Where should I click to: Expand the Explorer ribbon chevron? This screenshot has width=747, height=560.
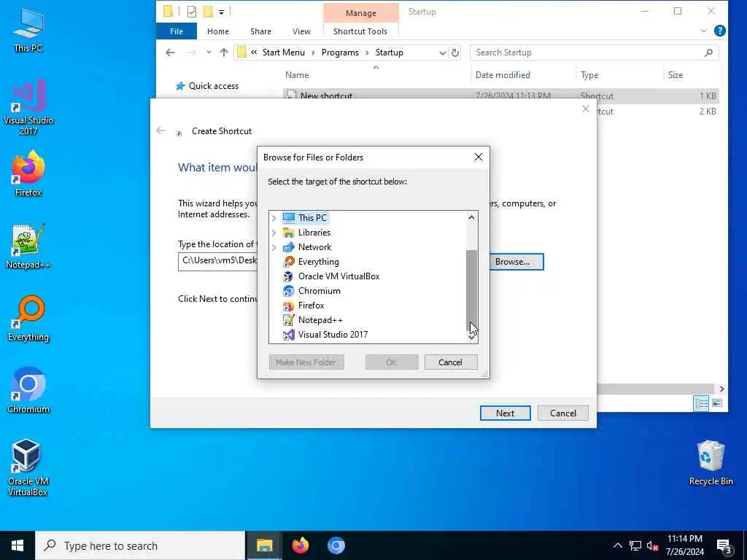pyautogui.click(x=704, y=31)
